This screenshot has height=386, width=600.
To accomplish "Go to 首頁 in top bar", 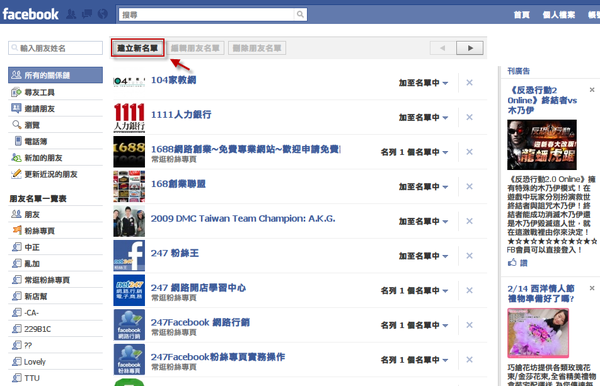I will click(522, 15).
